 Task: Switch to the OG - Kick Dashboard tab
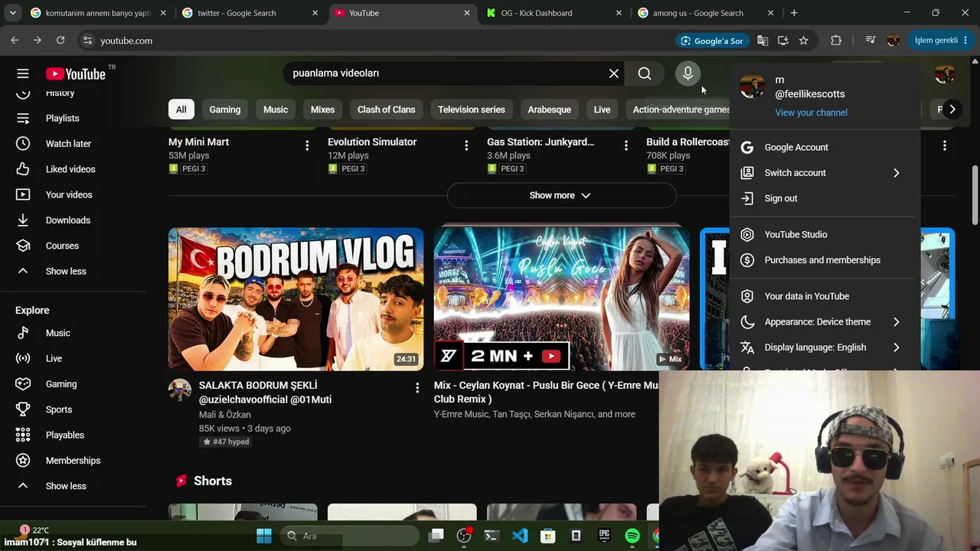point(554,13)
